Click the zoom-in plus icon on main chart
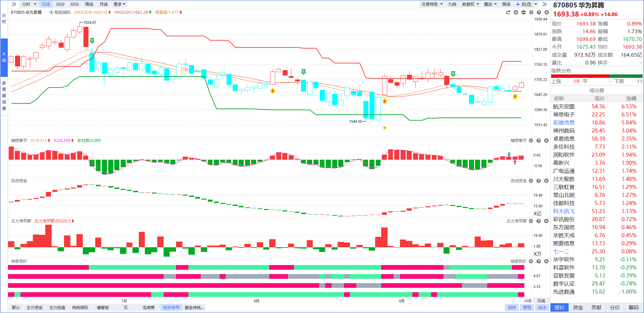Screen dimensions: 644x313 click(516, 12)
